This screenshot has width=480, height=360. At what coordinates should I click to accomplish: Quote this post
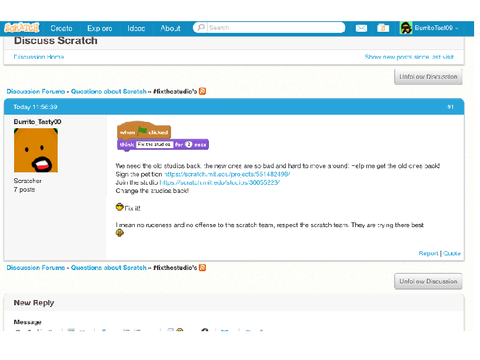452,253
